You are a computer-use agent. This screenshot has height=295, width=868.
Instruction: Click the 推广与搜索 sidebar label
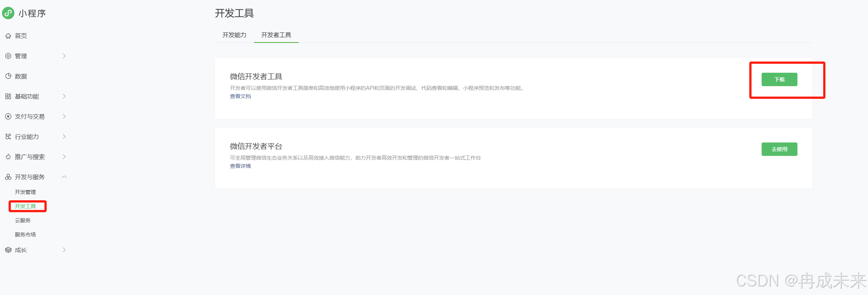click(x=30, y=157)
